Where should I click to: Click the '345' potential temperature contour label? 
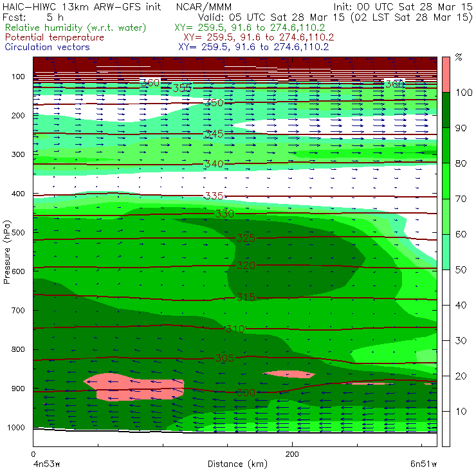(214, 134)
